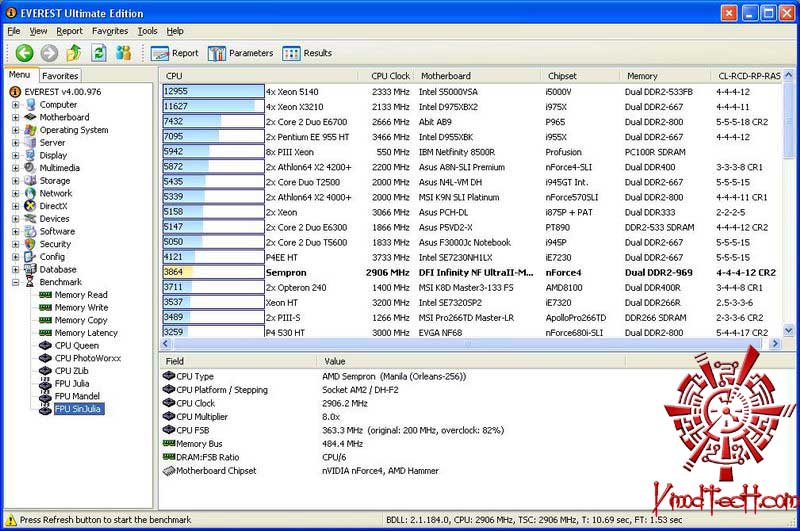Select the Benchmark hourglass icon
The height and width of the screenshot is (531, 800).
point(30,282)
